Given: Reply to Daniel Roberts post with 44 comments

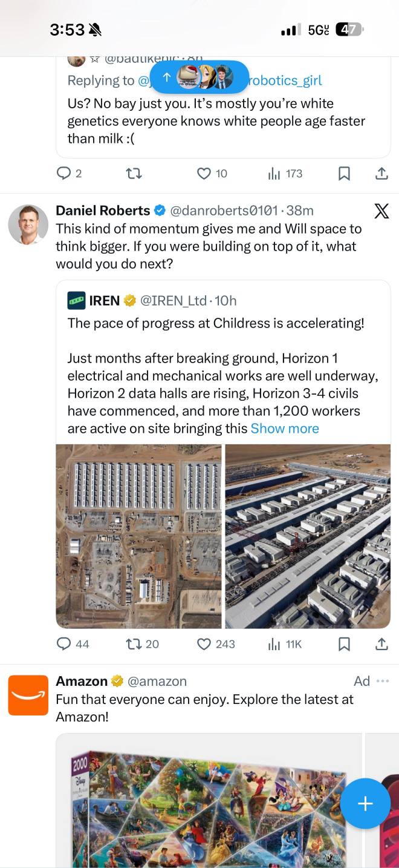Looking at the screenshot, I should click(x=73, y=644).
